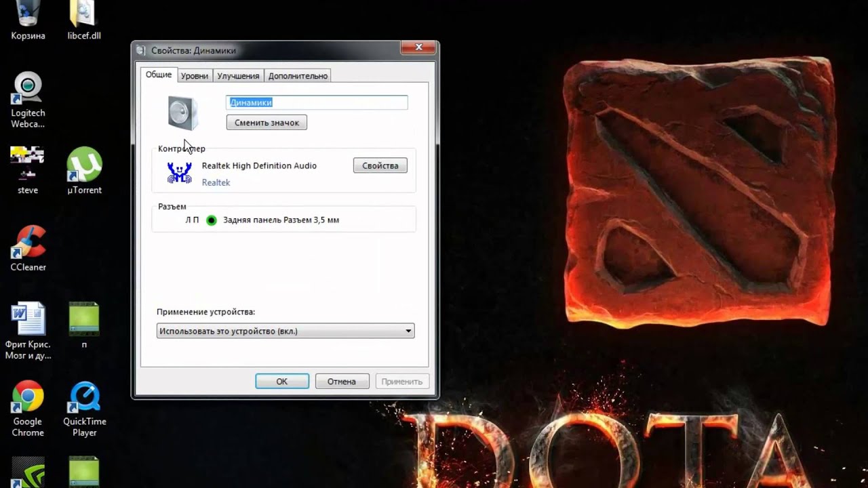
Task: Open the Recycle Bin (Корзина) desktop icon
Action: pyautogui.click(x=28, y=20)
